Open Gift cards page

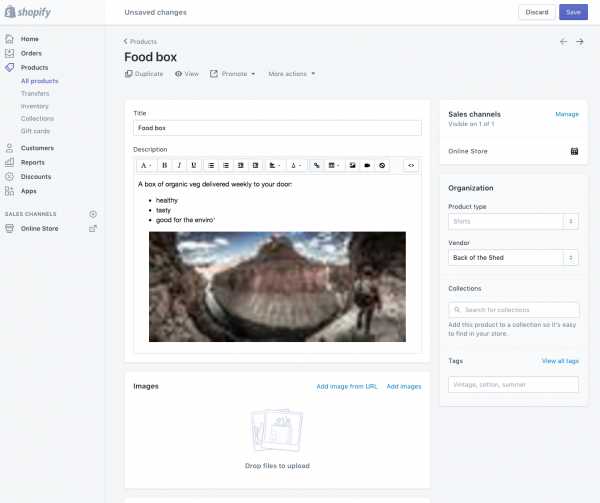click(x=35, y=131)
